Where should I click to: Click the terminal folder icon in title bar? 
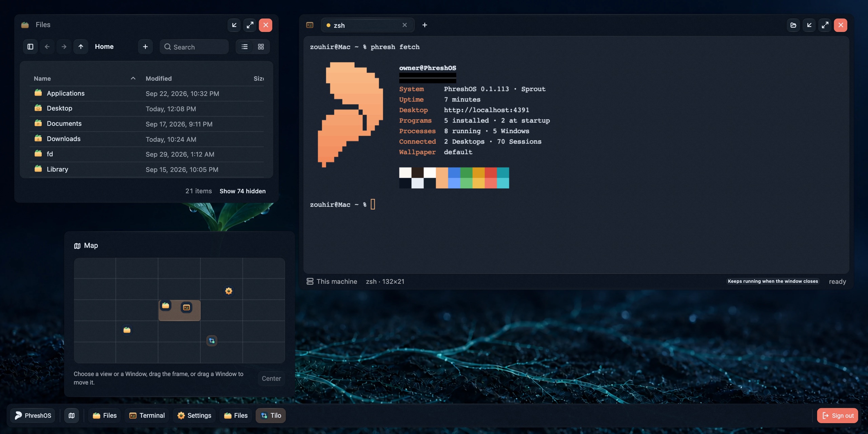click(x=793, y=25)
